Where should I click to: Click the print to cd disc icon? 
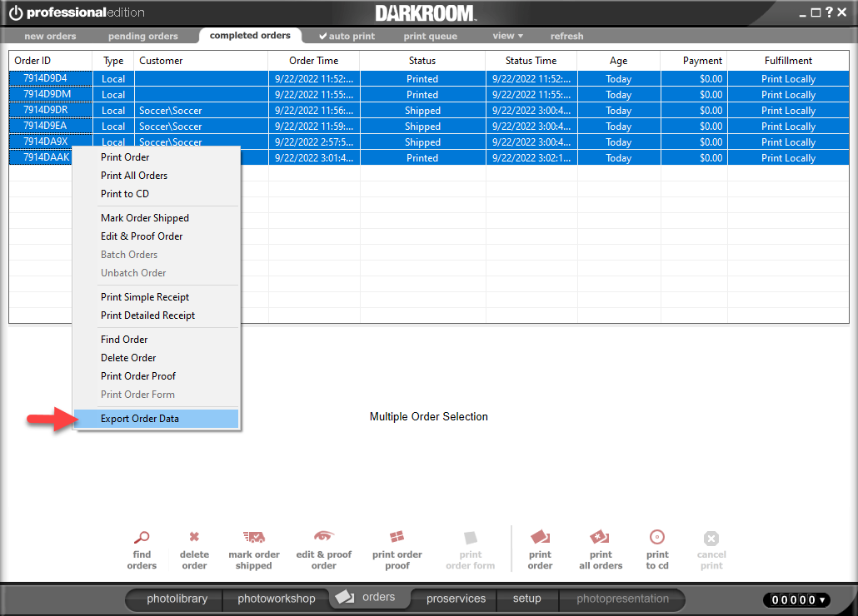click(656, 537)
